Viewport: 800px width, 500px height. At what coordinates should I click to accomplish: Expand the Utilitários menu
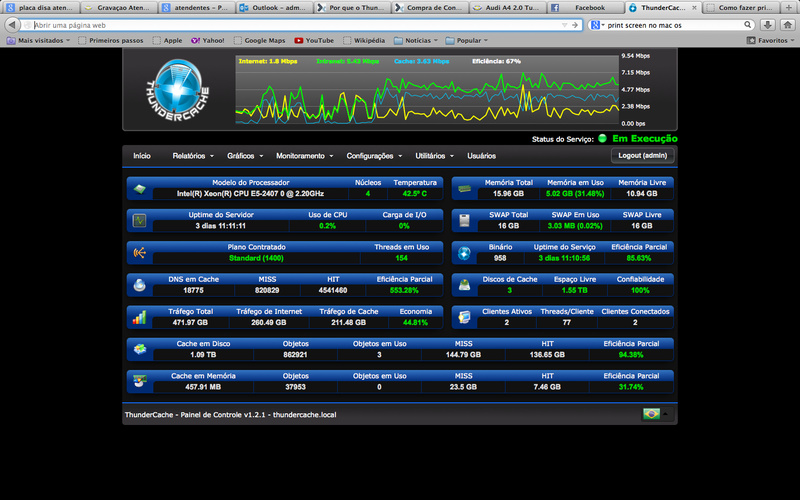434,156
